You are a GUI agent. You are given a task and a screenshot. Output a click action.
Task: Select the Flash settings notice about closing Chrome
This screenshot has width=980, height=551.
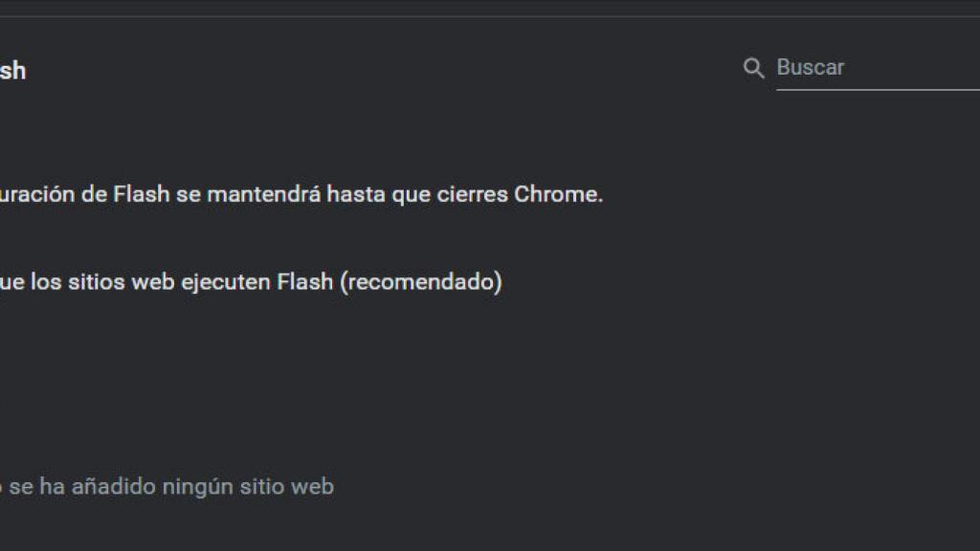301,194
